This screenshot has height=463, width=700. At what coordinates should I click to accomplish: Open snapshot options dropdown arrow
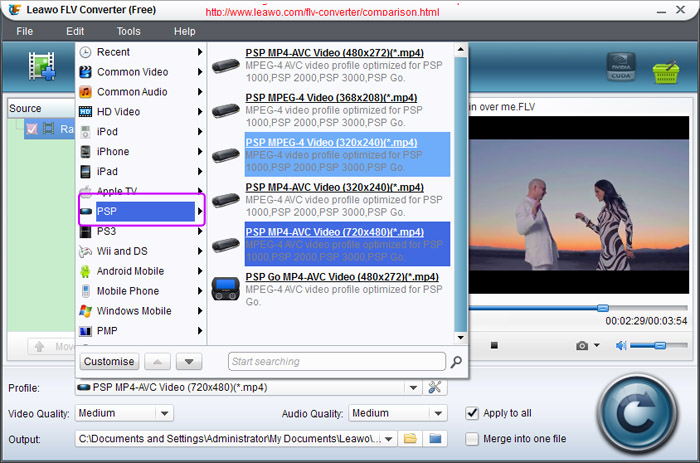click(596, 345)
